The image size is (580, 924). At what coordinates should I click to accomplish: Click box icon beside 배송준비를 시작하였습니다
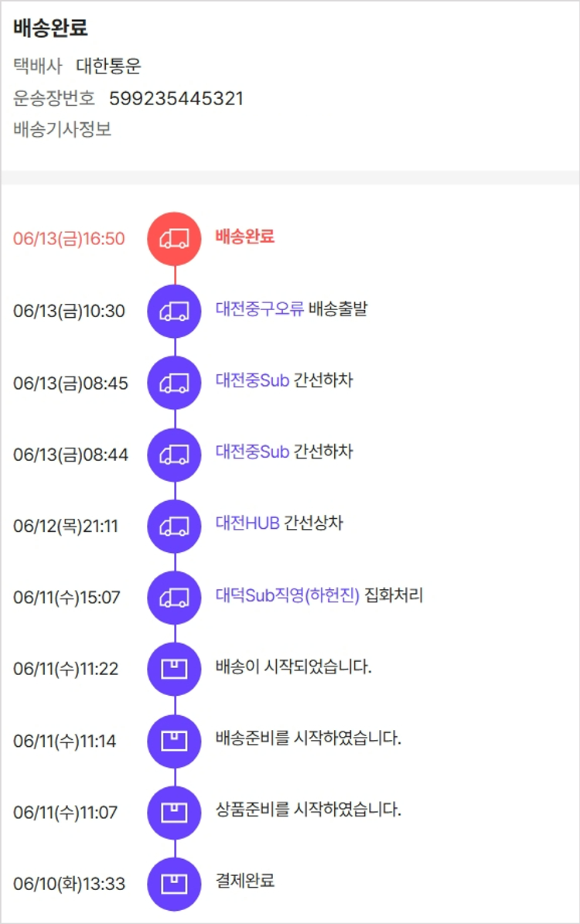click(x=174, y=741)
